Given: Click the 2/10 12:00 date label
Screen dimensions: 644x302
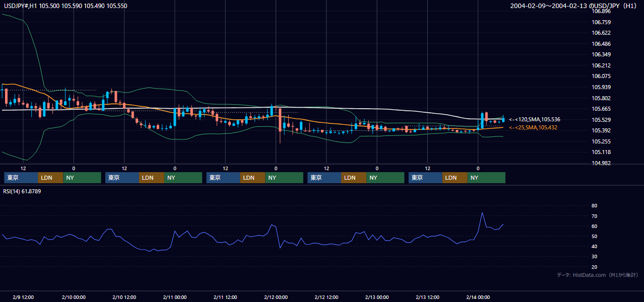Looking at the screenshot, I should coord(124,297).
